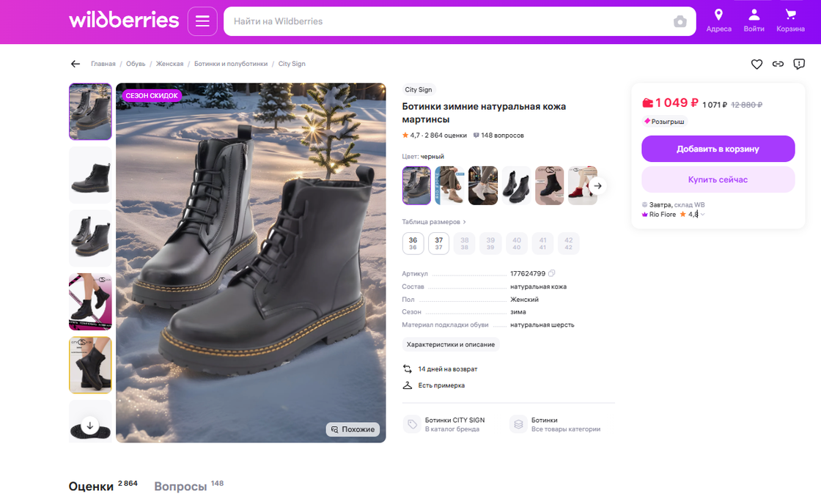Open similar items via Похожие button
This screenshot has height=504, width=821.
(x=353, y=429)
